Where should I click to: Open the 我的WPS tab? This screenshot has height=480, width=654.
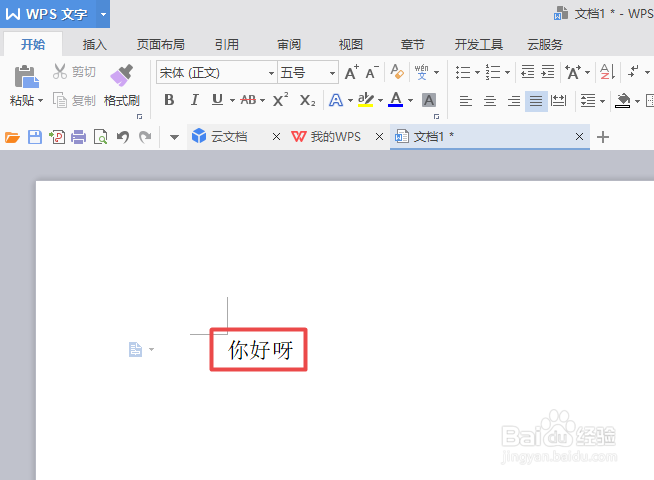(x=335, y=137)
